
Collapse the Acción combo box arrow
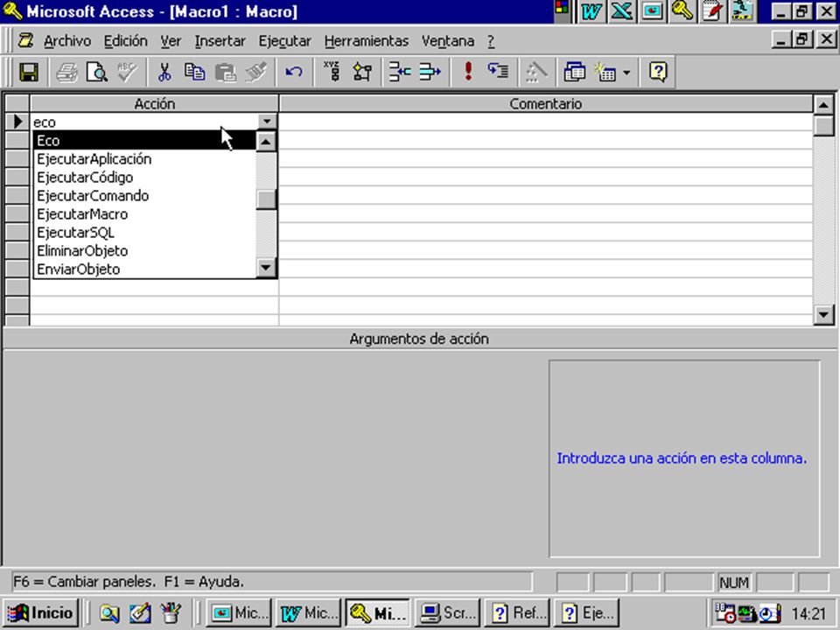point(267,122)
